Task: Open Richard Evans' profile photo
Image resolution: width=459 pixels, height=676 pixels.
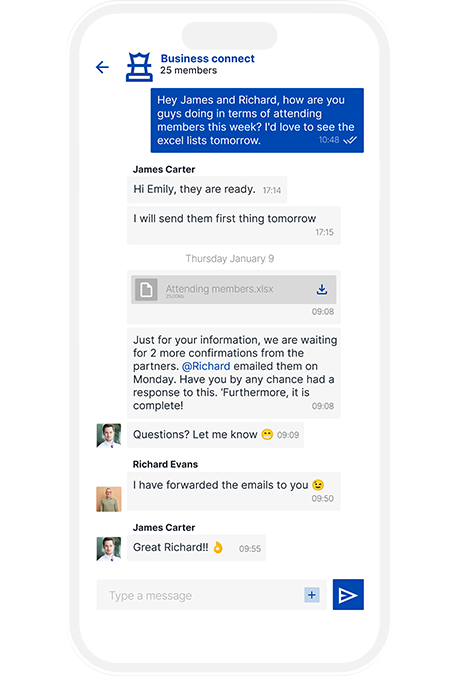Action: [x=109, y=499]
